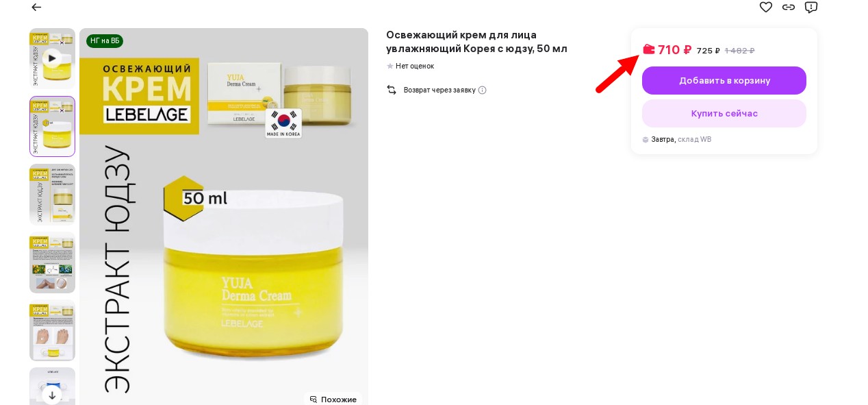Image resolution: width=868 pixels, height=405 pixels.
Task: Click the wallet icon beside 710 ₽ price
Action: [x=649, y=49]
